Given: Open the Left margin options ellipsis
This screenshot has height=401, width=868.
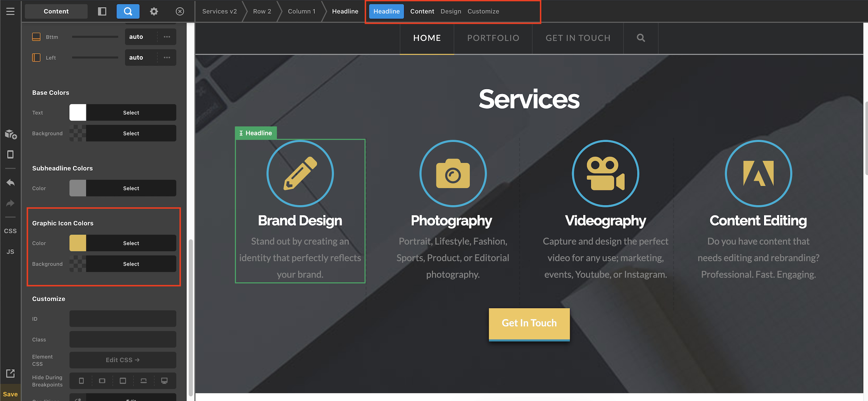Looking at the screenshot, I should [x=167, y=58].
